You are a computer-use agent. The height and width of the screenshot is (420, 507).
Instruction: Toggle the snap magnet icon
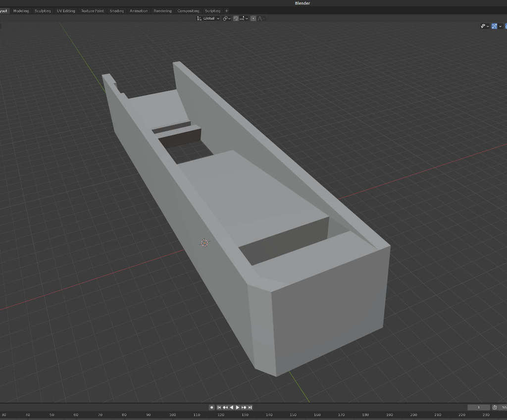tap(236, 18)
